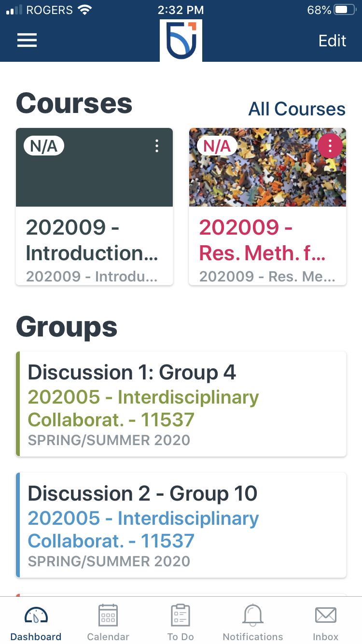Tap the N/A badge on Res. Meth. course
Screen dimensions: 362x644
[217, 145]
